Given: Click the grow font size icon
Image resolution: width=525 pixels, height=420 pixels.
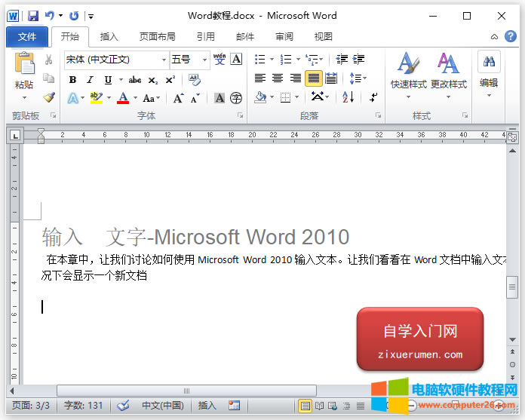Looking at the screenshot, I should click(x=178, y=98).
